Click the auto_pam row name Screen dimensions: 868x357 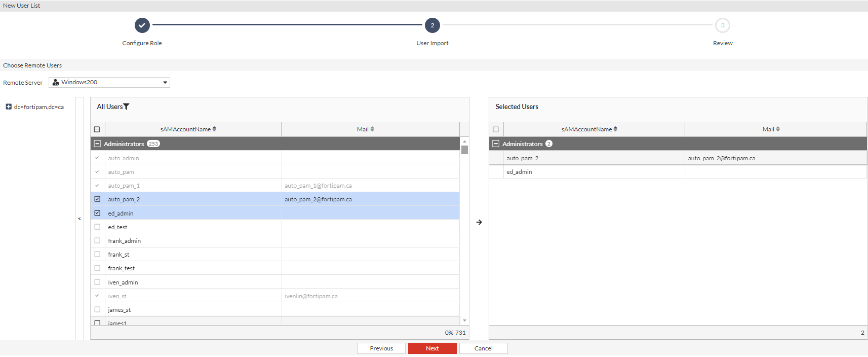(x=121, y=172)
